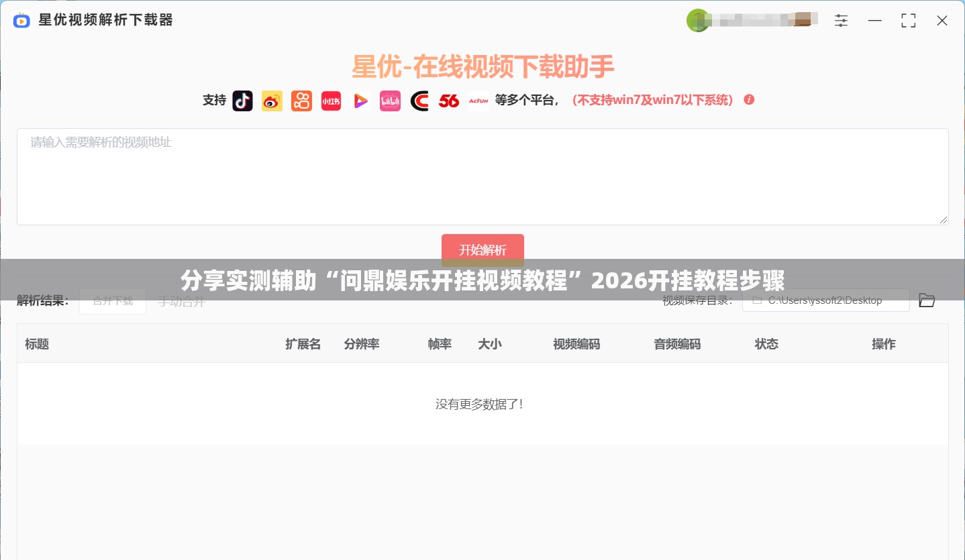Click the 状态 column header

(x=766, y=344)
